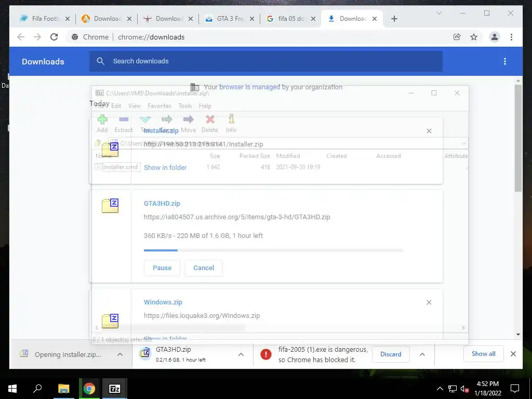Screen dimensions: 532x399
Task: Open the Chrome three-dot main menu
Action: click(x=511, y=37)
